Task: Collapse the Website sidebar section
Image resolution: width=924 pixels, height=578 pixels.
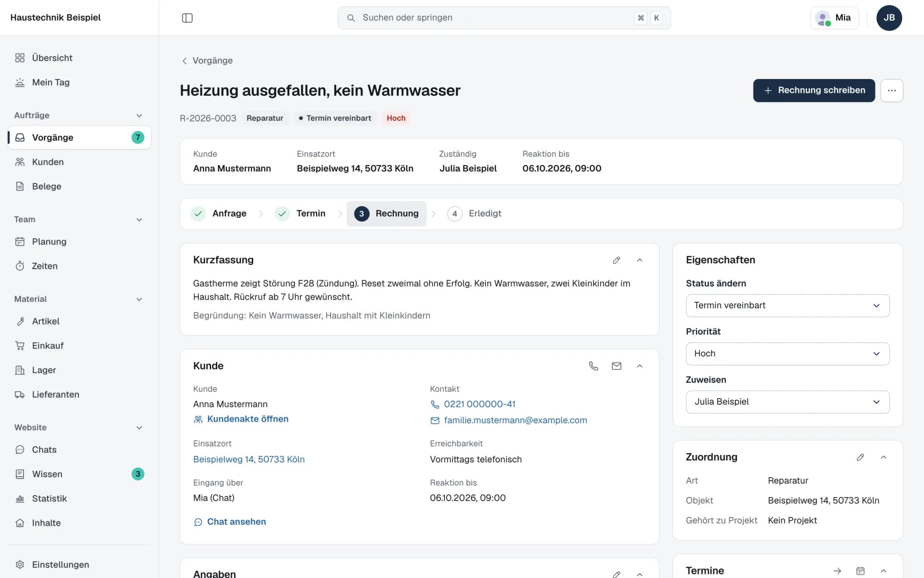Action: coord(139,428)
